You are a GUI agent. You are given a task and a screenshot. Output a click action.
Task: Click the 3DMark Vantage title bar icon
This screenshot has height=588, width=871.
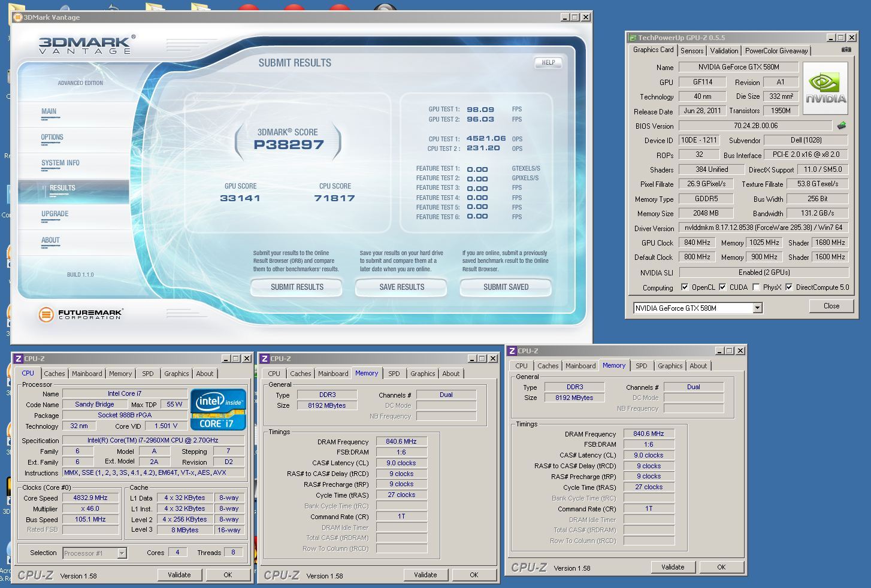coord(18,17)
